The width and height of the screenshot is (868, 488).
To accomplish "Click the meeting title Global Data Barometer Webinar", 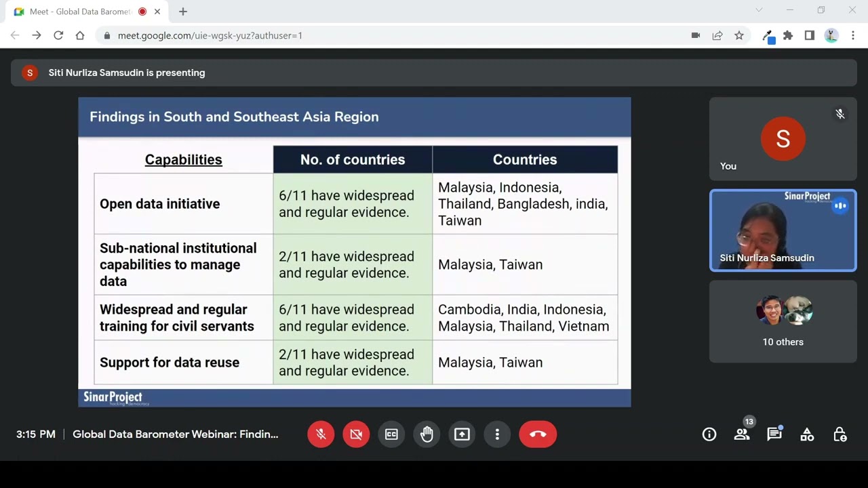I will 176,434.
